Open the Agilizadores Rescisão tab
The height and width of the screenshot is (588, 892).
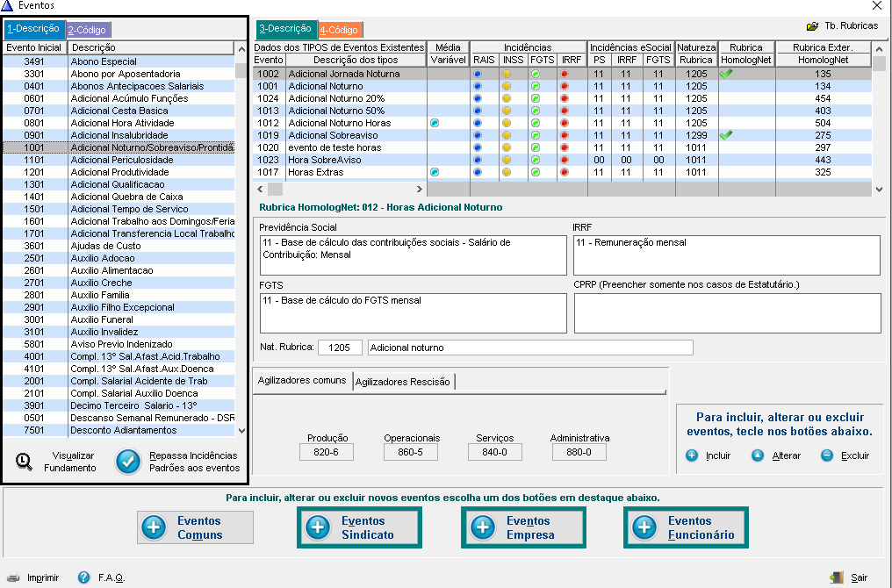click(x=403, y=382)
